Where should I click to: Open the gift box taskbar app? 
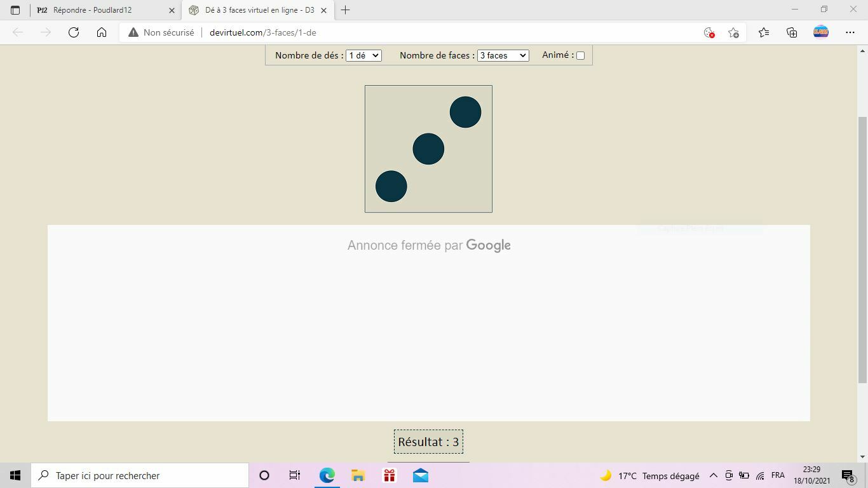pyautogui.click(x=389, y=475)
